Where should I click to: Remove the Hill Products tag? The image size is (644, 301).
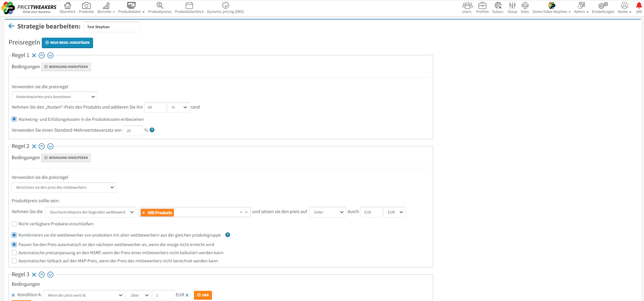tap(144, 213)
